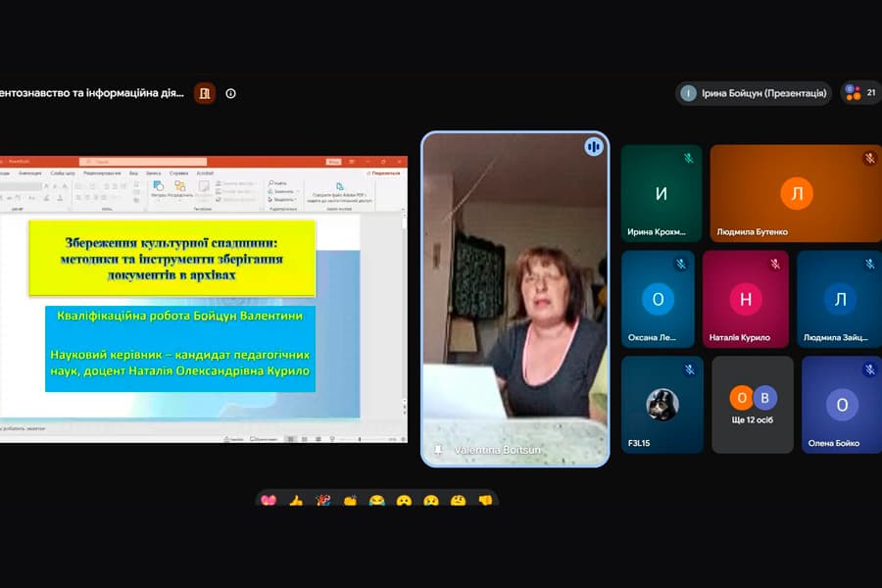Open the meeting info circle icon

pyautogui.click(x=230, y=93)
